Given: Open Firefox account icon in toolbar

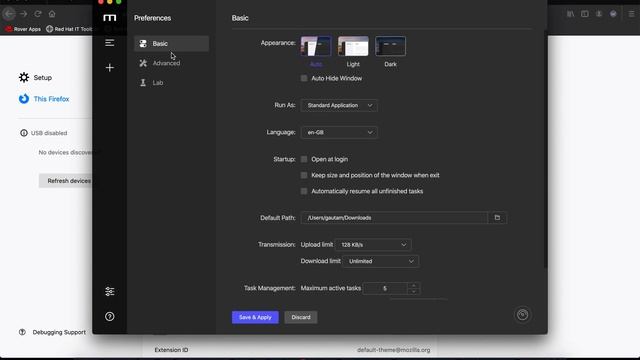Looking at the screenshot, I should coord(599,14).
